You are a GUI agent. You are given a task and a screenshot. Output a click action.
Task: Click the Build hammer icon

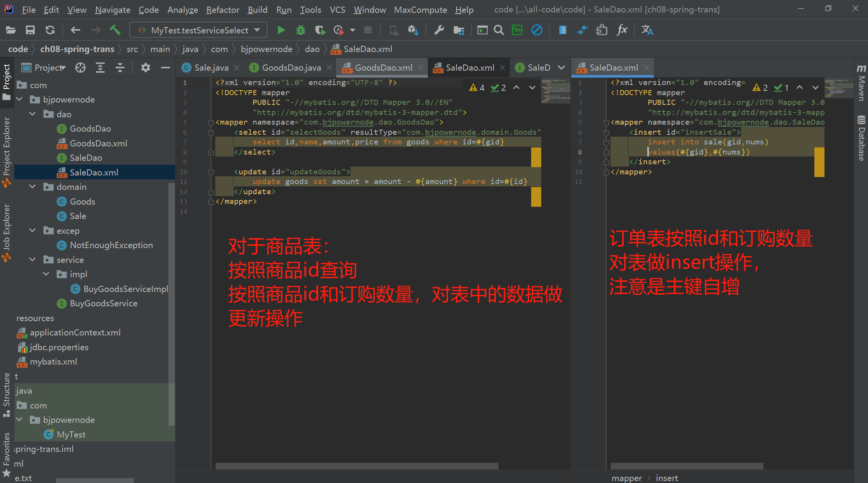click(115, 30)
